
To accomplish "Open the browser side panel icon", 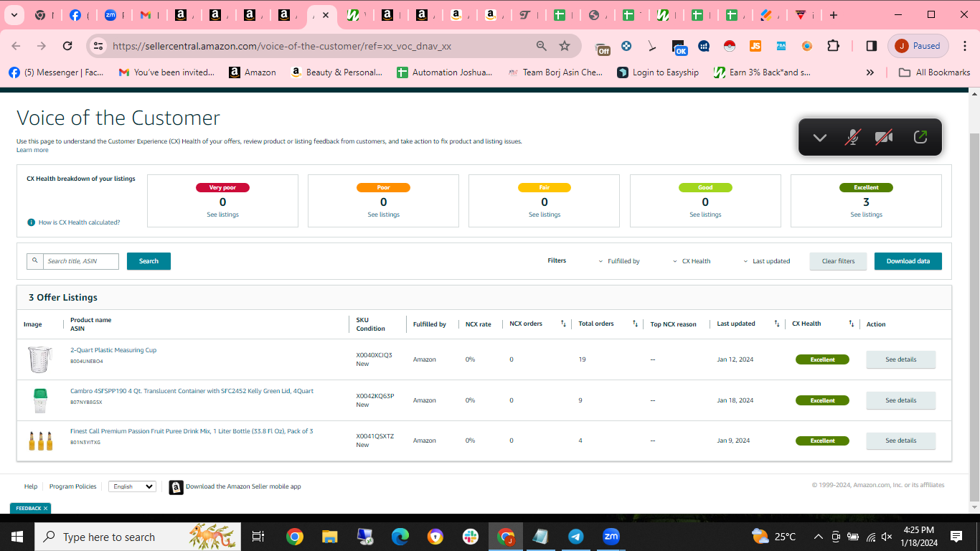I will click(x=871, y=46).
